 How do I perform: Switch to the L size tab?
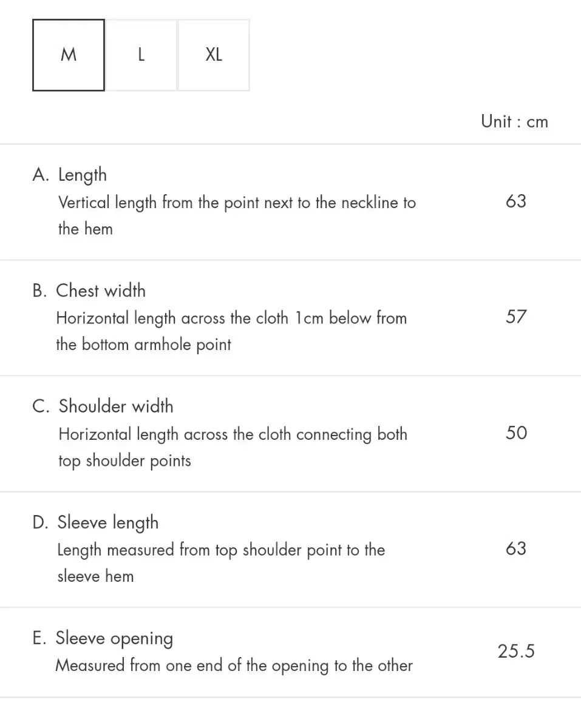coord(141,55)
